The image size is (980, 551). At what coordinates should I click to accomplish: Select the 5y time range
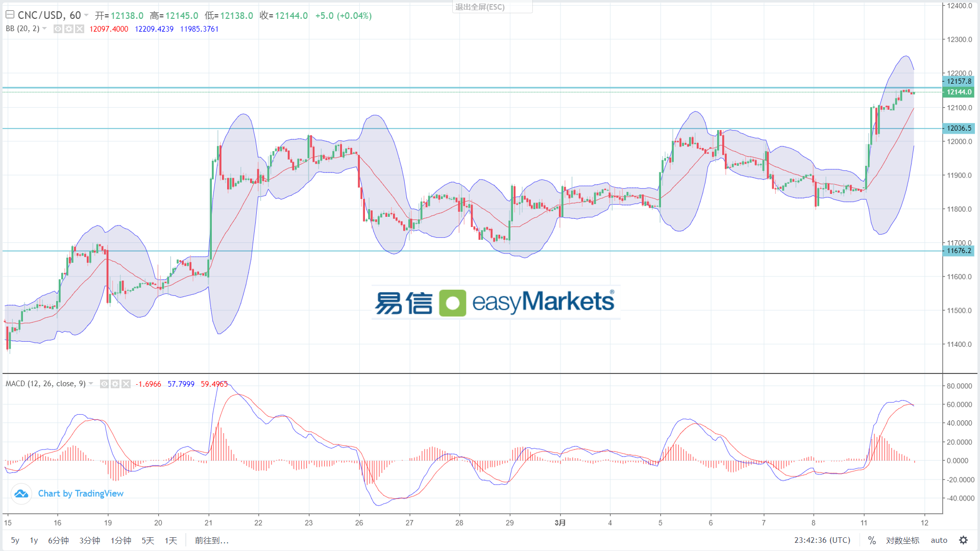tap(15, 540)
